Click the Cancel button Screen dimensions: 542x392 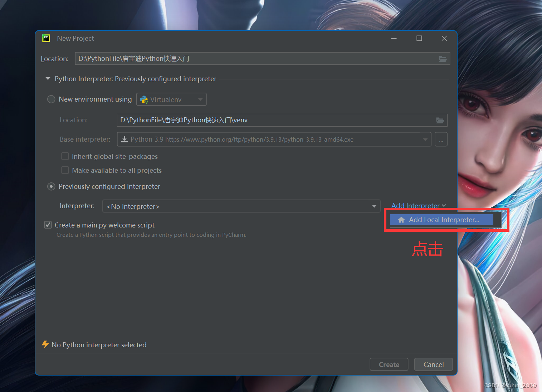click(434, 364)
